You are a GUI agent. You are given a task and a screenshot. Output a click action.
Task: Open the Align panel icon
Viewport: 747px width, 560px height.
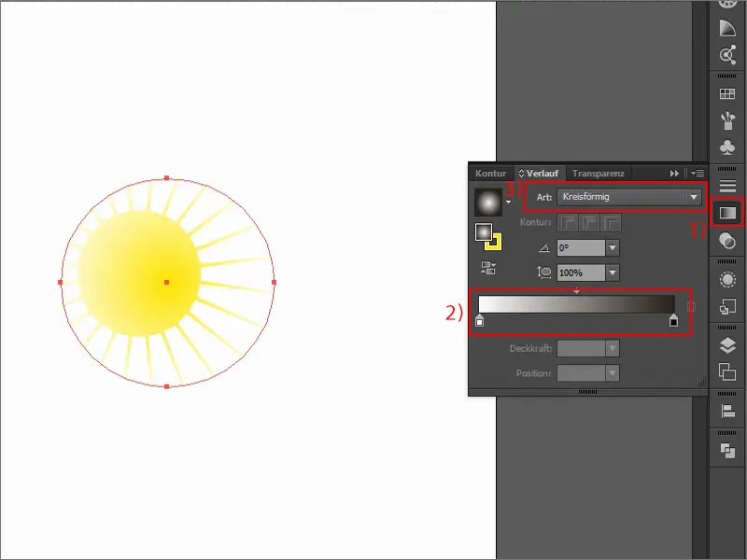[727, 411]
